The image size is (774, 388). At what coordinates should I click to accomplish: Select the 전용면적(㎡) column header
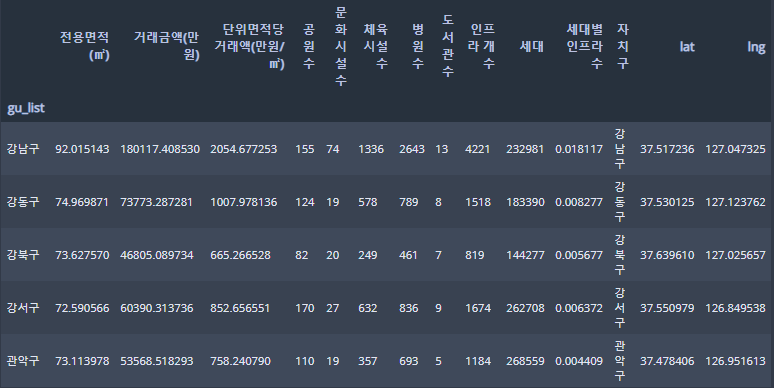[x=84, y=46]
